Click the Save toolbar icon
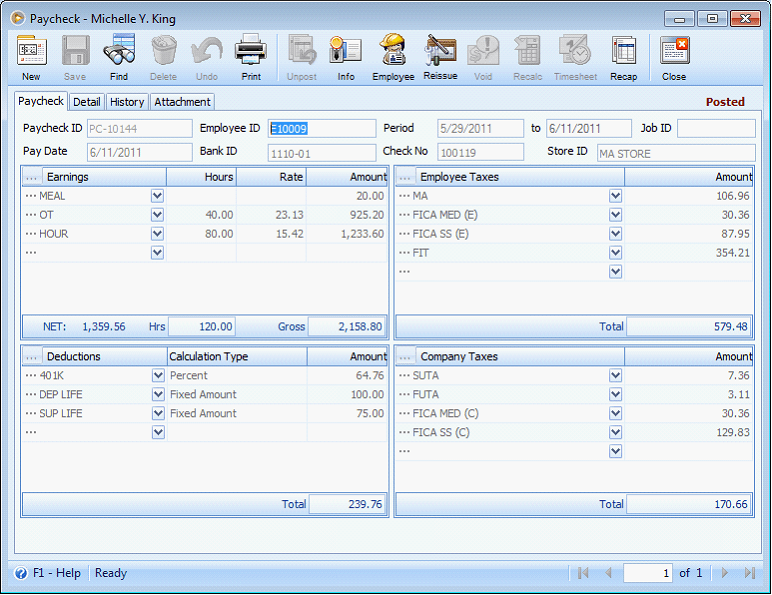772x595 pixels. 75,51
